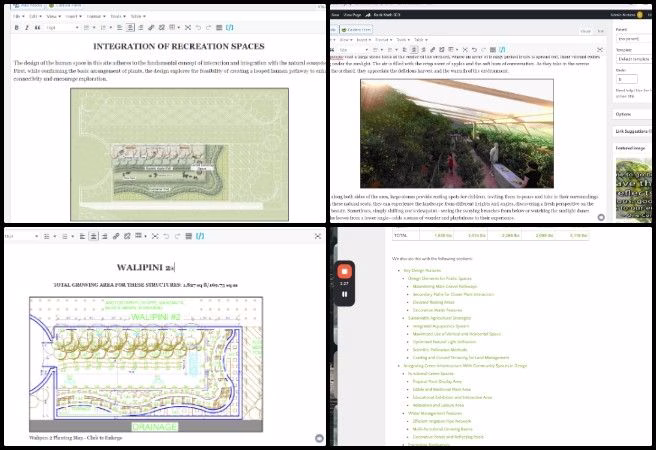Undo in the greenhouse photo editor

pos(474,50)
